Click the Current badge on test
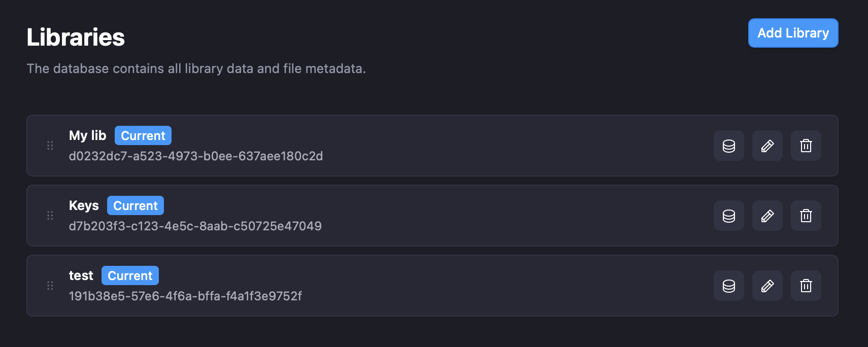 click(x=130, y=275)
